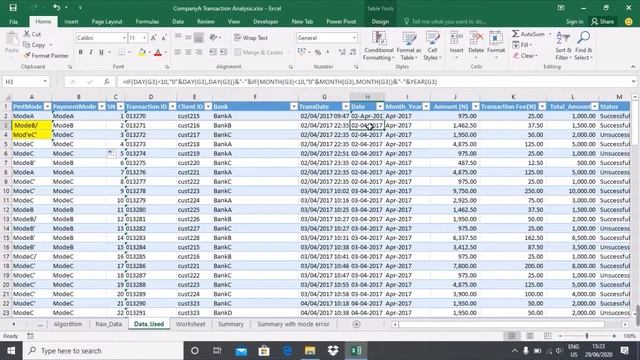The width and height of the screenshot is (640, 360).
Task: Click the Cut scissors icon
Action: pyautogui.click(x=27, y=34)
